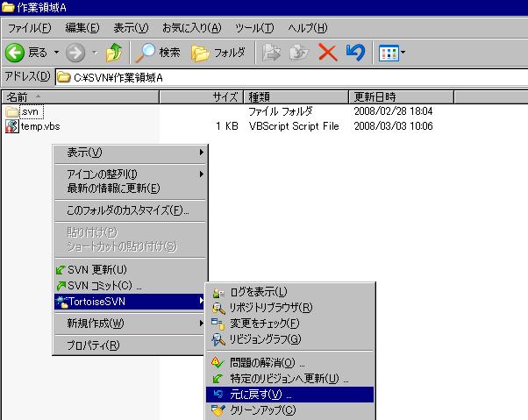Viewport: 528px width, 420px height.
Task: Click the title bar folder icon
Action: [8, 7]
